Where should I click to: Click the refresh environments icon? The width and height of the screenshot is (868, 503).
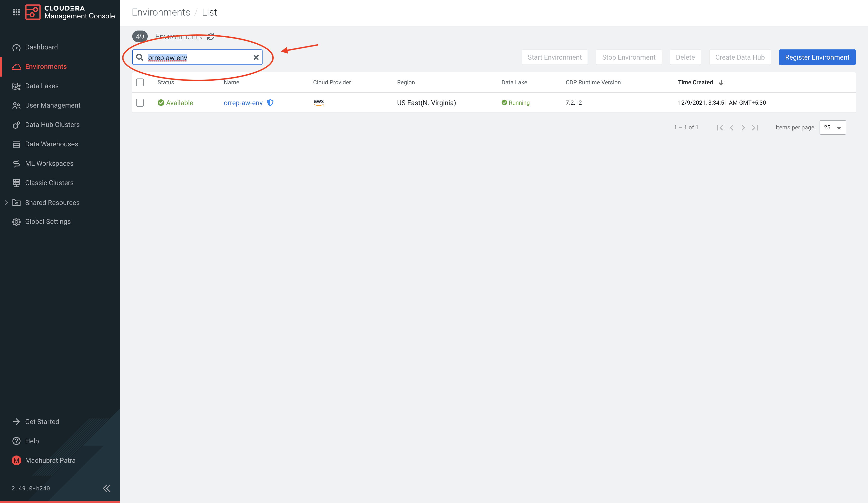click(x=211, y=37)
